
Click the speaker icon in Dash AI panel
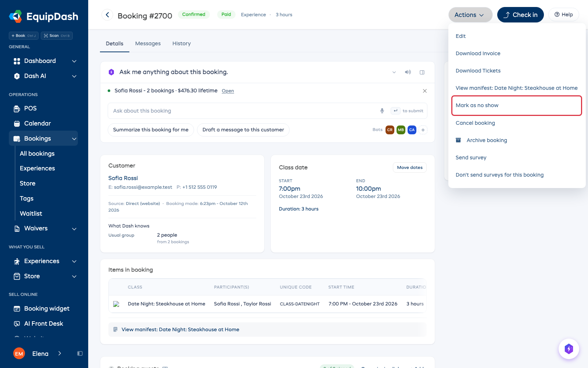(408, 72)
